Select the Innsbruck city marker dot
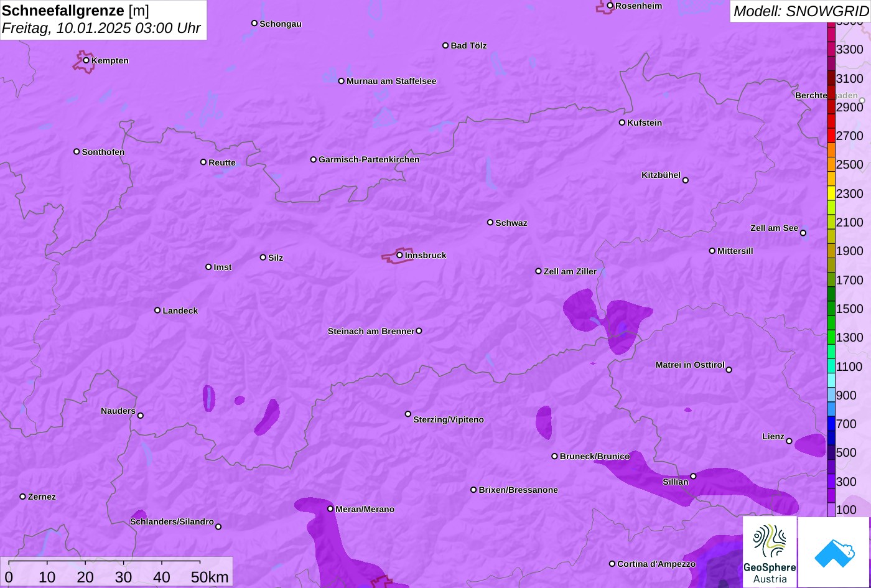871x588 pixels. pos(399,255)
